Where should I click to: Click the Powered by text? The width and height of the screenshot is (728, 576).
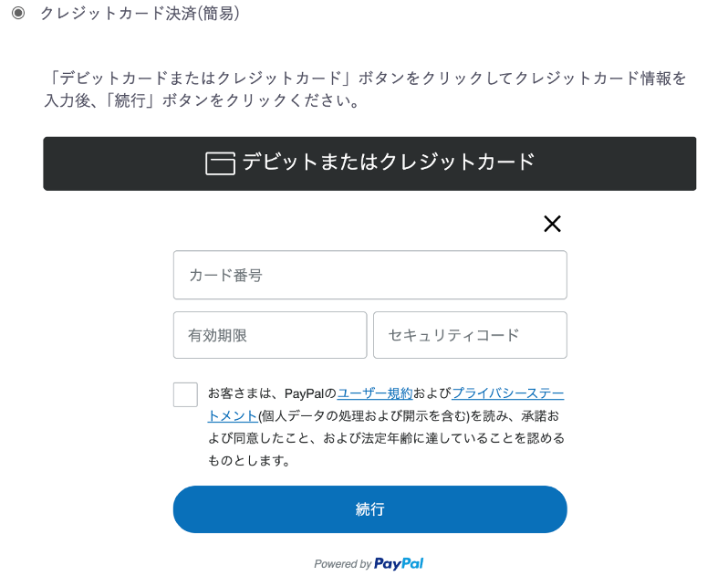click(x=343, y=564)
